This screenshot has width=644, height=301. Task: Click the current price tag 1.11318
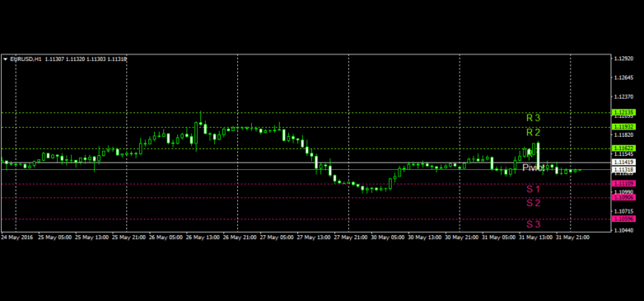click(624, 169)
